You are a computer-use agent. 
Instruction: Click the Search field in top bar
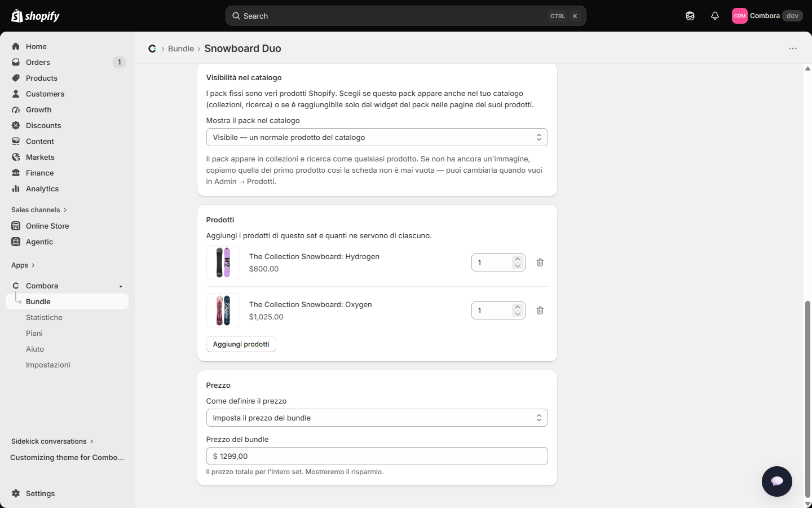pos(406,16)
